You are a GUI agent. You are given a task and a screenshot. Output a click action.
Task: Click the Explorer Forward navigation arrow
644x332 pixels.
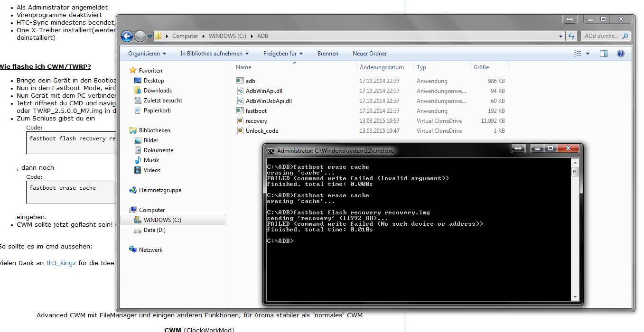click(140, 36)
